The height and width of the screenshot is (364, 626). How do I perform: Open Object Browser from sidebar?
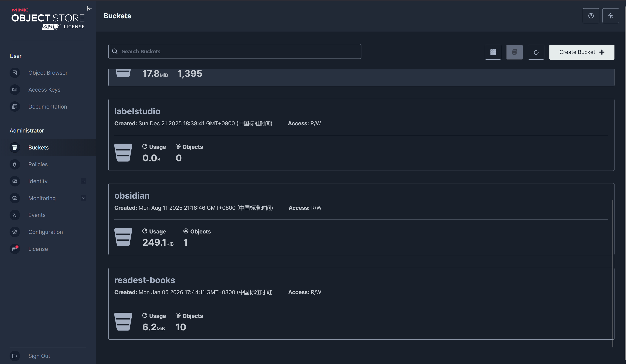(x=48, y=73)
